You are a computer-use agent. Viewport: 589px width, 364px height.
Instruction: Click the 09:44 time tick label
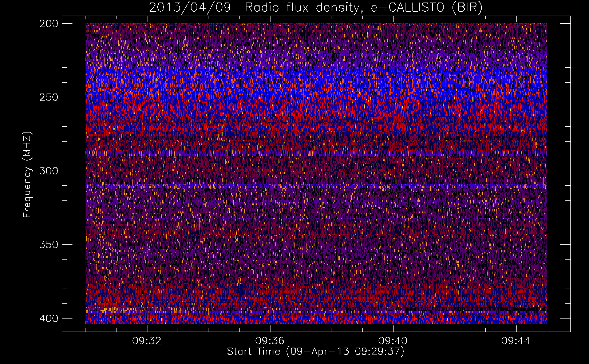coord(516,341)
